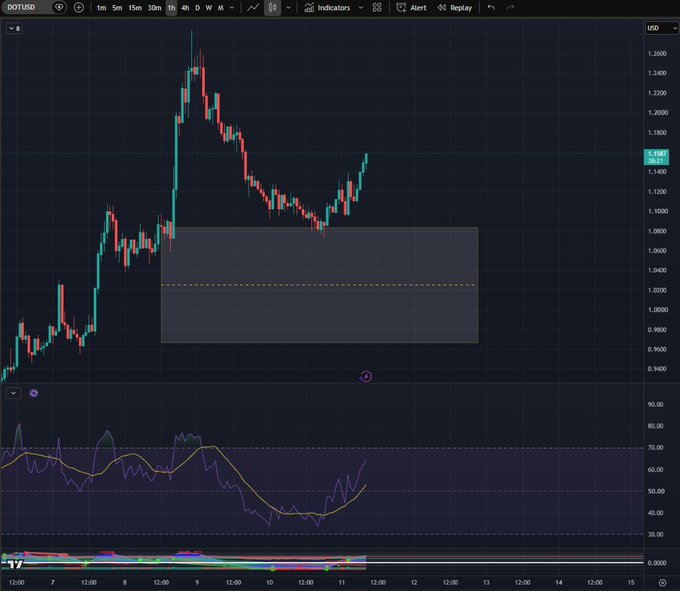Choose the Weekly (W) timeframe
The width and height of the screenshot is (680, 591).
(x=209, y=8)
